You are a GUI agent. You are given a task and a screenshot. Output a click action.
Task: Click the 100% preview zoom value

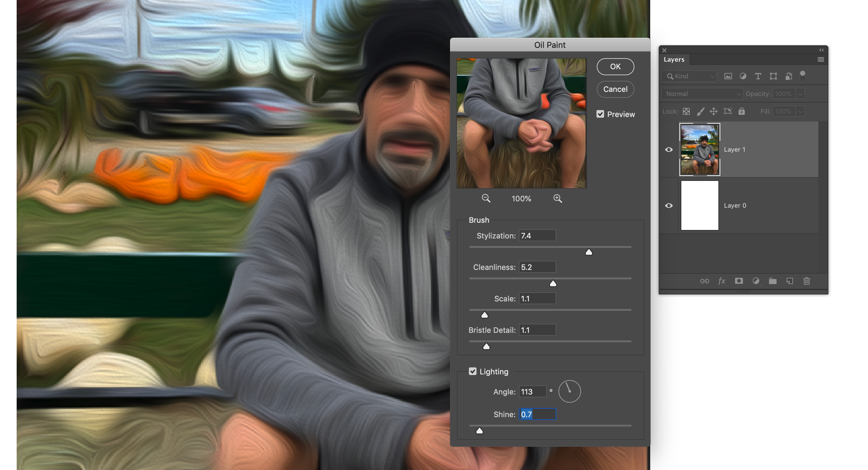pos(521,199)
